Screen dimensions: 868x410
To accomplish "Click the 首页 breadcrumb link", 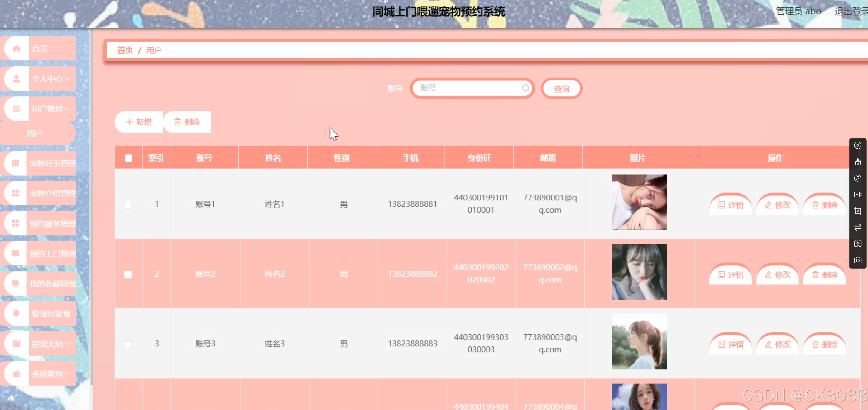I will [x=125, y=50].
